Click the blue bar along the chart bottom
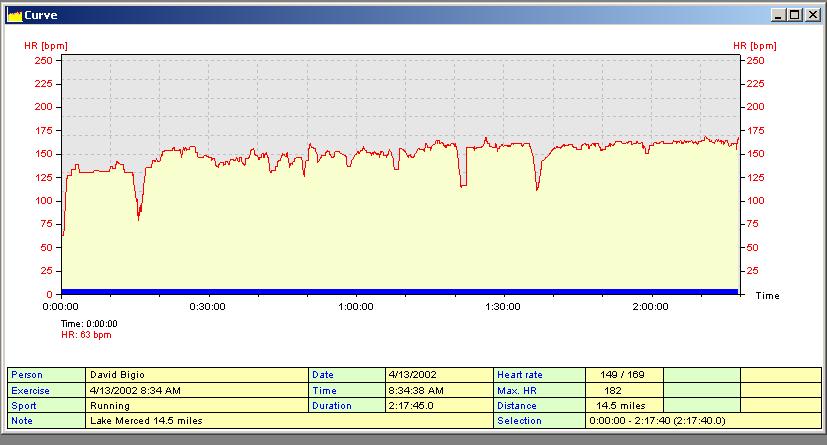The image size is (827, 445). [x=400, y=291]
